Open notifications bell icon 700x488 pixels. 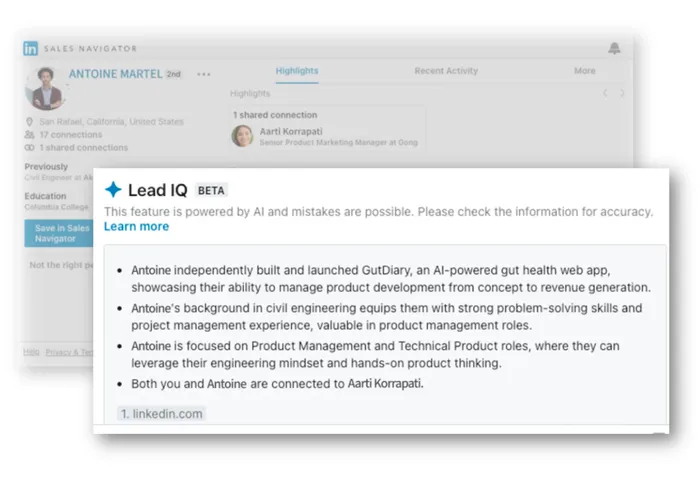[614, 48]
